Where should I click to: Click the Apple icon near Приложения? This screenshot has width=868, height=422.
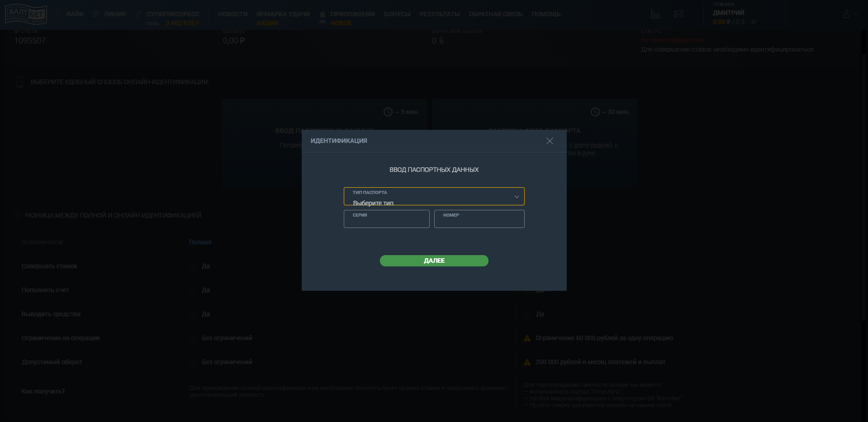323,14
